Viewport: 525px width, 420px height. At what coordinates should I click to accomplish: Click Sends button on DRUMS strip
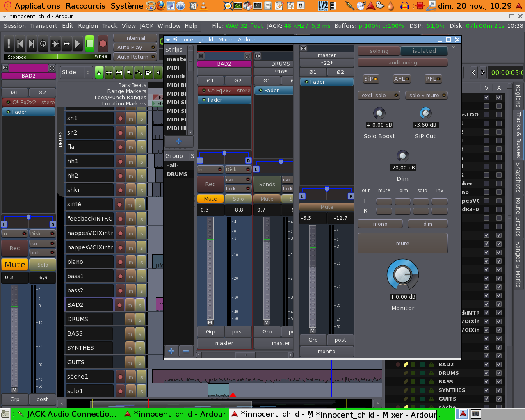[267, 185]
